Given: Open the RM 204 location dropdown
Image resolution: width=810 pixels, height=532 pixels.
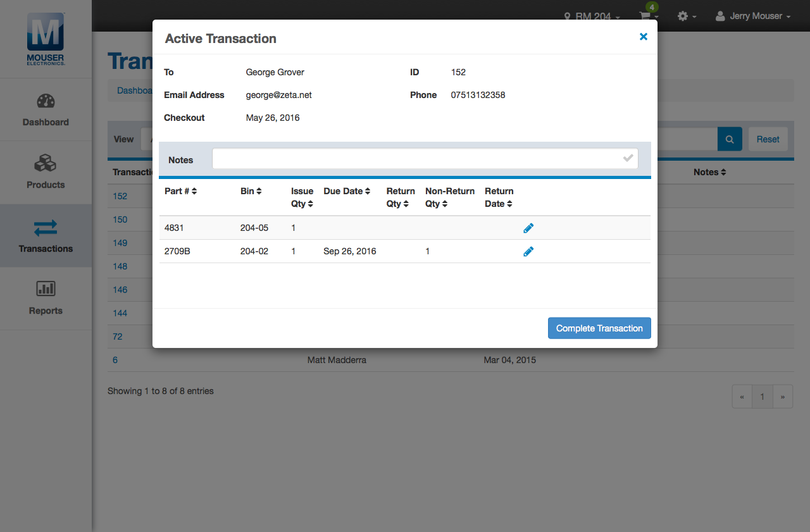Looking at the screenshot, I should pos(591,16).
